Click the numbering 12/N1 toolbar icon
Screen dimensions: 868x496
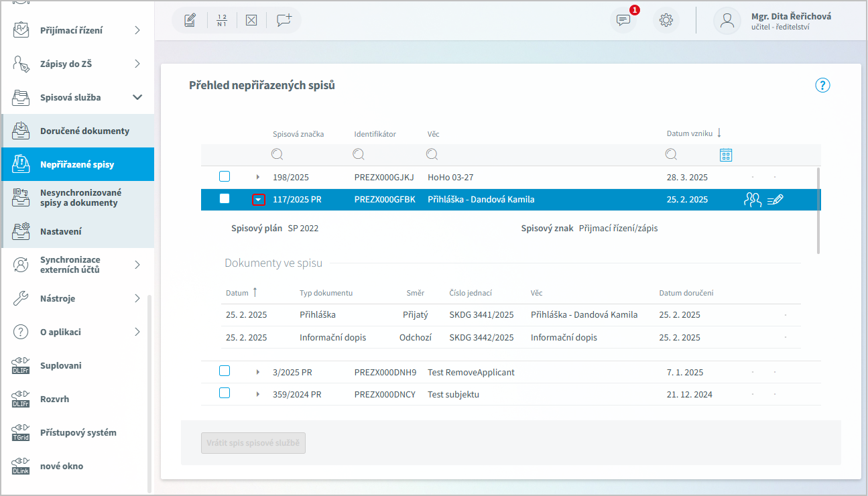pos(222,20)
